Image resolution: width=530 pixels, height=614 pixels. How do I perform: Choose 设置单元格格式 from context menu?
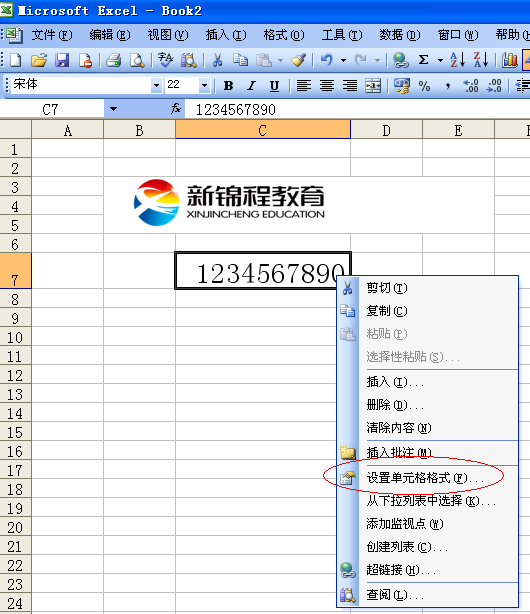[x=427, y=478]
